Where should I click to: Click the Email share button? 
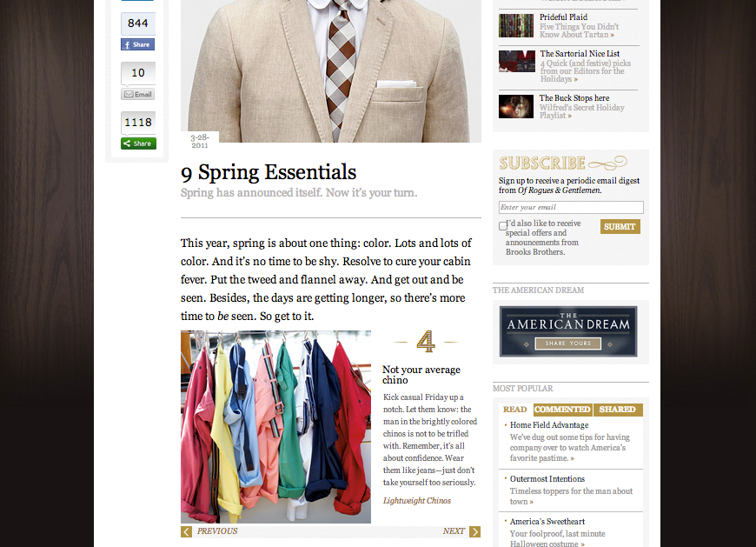coord(138,94)
